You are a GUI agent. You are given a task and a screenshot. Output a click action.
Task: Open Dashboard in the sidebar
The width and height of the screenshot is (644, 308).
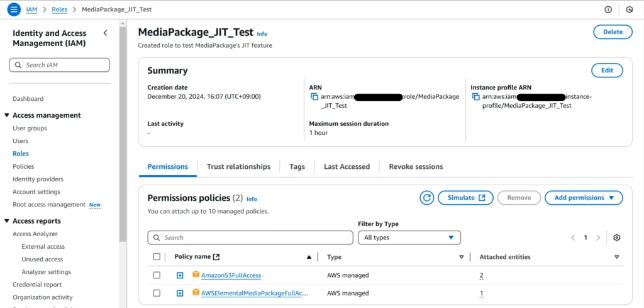pos(28,99)
